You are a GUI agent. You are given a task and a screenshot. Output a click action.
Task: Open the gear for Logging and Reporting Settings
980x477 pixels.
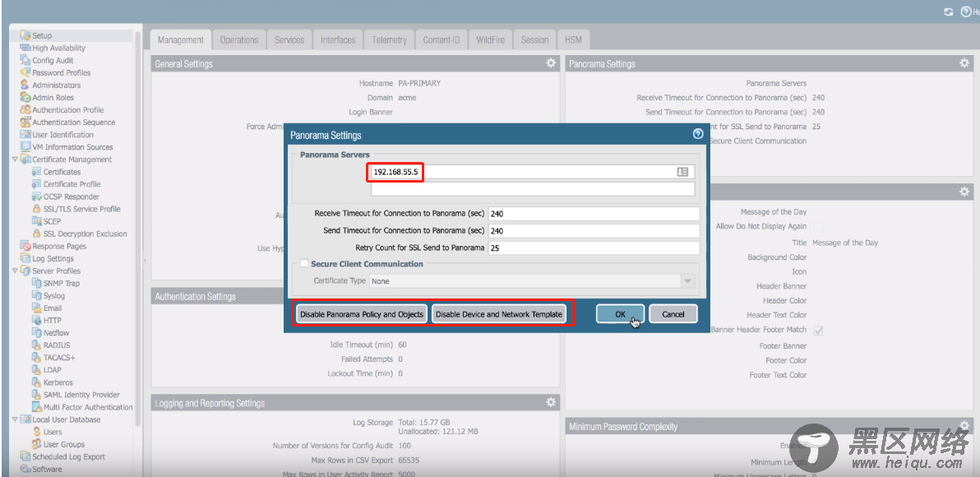[551, 402]
